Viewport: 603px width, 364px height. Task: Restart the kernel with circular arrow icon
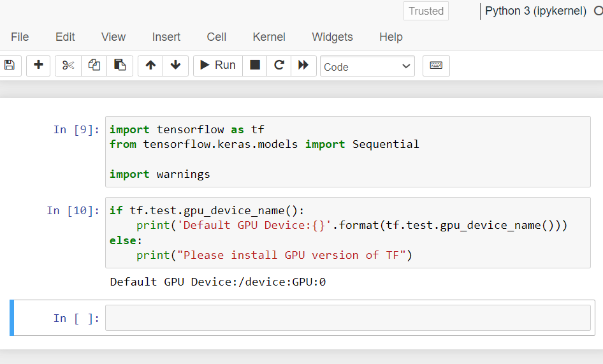point(279,66)
